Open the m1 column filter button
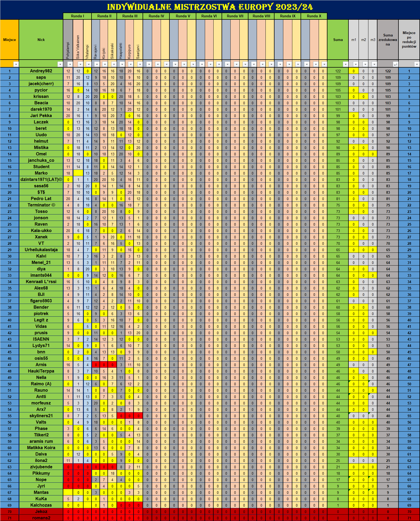 [x=356, y=64]
